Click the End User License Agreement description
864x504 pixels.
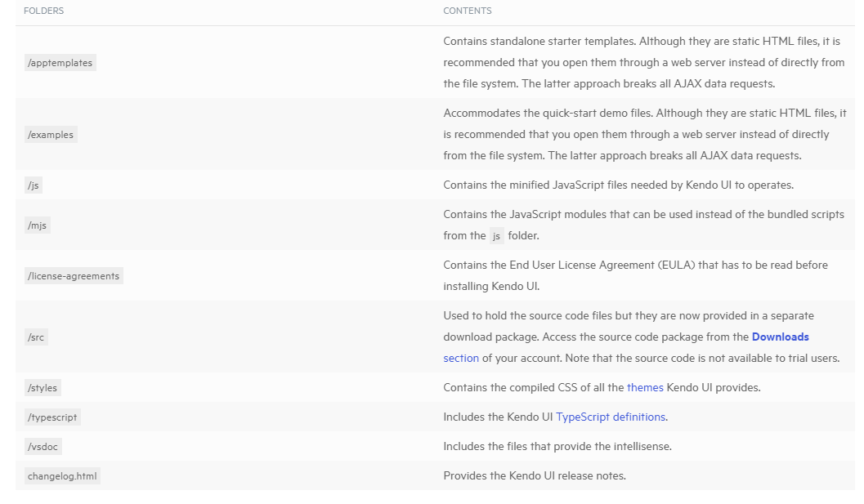(635, 275)
